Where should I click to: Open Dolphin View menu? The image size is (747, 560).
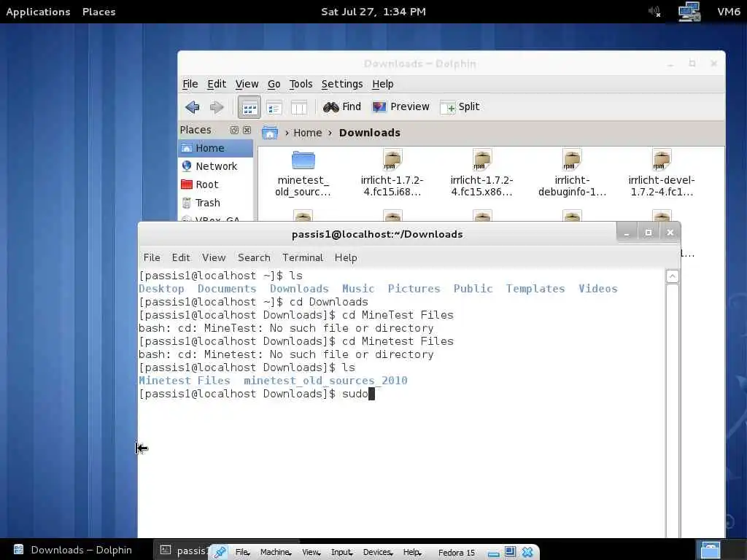tap(247, 85)
